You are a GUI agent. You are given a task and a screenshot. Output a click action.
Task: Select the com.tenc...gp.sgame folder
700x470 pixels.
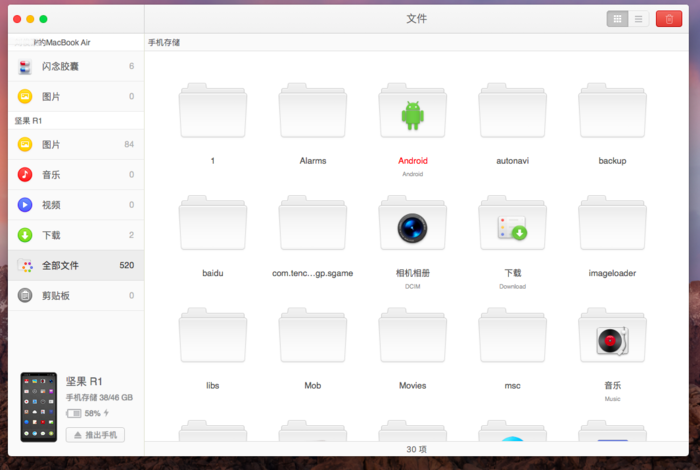coord(312,223)
